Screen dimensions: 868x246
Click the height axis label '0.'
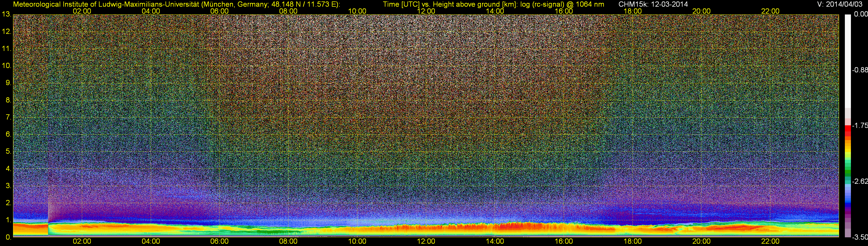pyautogui.click(x=8, y=237)
